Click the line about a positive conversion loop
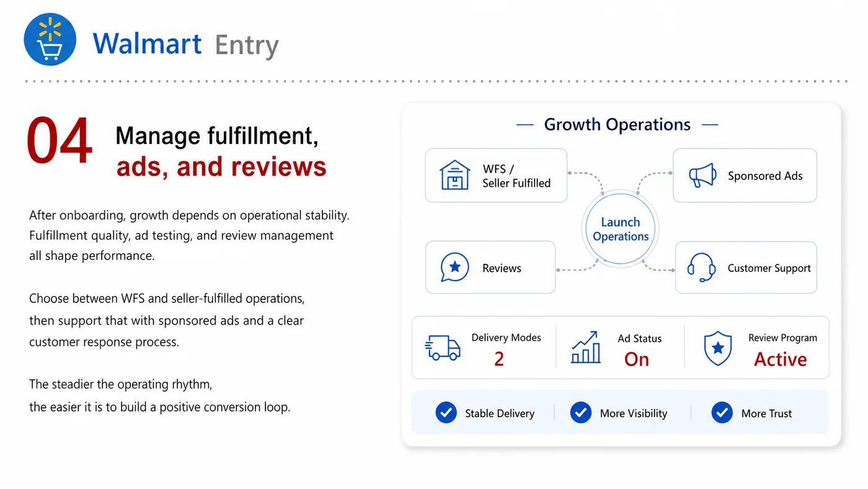Viewport: 868px width, 489px height. 160,407
